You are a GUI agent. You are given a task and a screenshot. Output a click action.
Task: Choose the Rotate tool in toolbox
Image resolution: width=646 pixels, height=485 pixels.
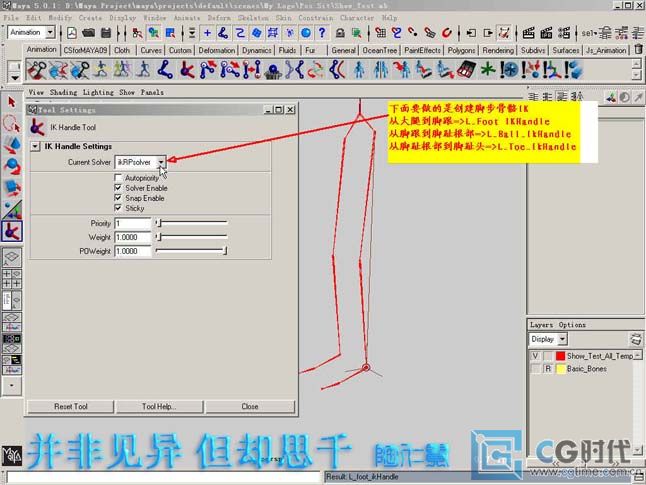(x=12, y=166)
